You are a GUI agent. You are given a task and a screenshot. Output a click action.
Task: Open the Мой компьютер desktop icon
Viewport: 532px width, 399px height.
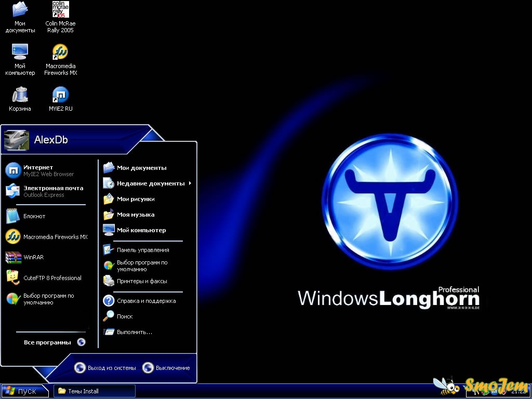[x=20, y=60]
